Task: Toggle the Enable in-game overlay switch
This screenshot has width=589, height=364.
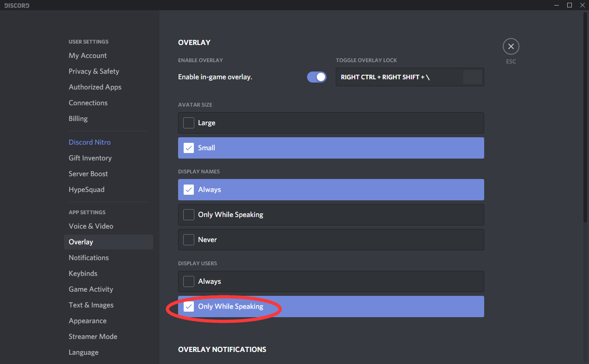Action: [317, 77]
